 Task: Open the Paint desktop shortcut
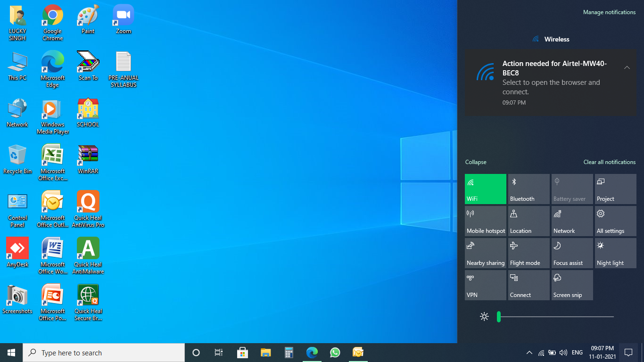88,19
